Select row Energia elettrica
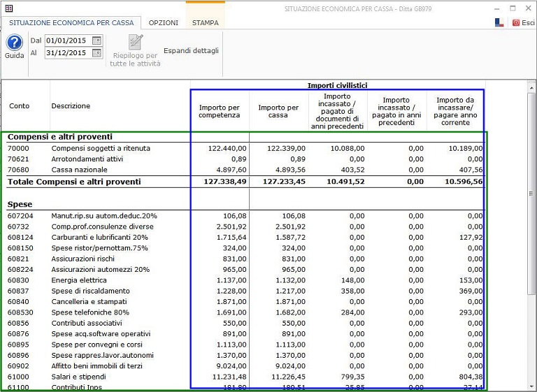537x392 pixels. coord(245,280)
